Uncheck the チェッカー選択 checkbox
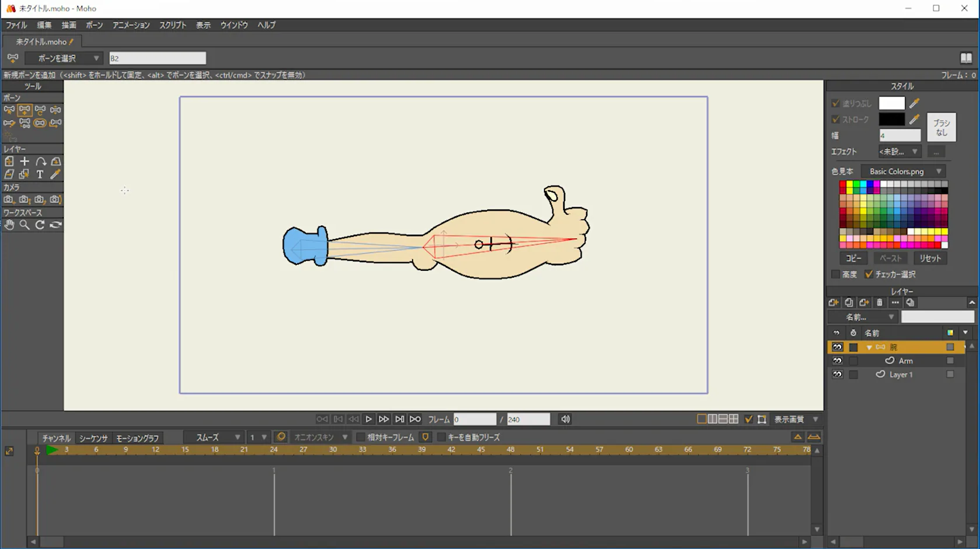The height and width of the screenshot is (549, 980). click(x=869, y=274)
